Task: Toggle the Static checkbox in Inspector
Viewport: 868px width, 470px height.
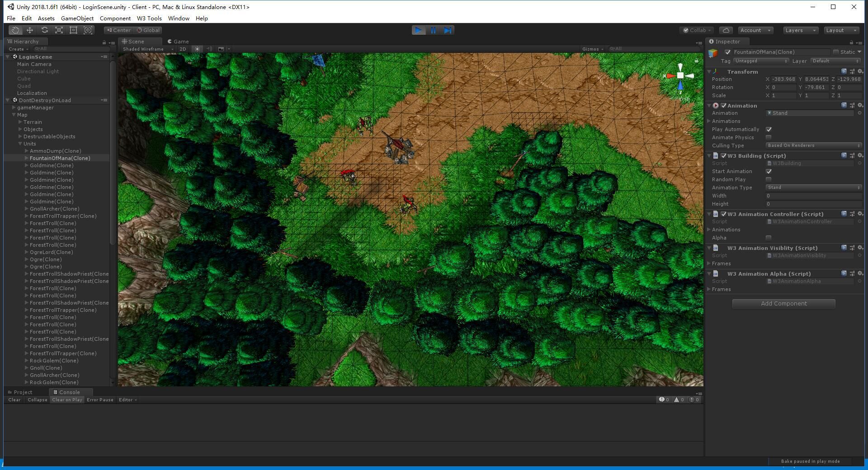Action: 836,52
